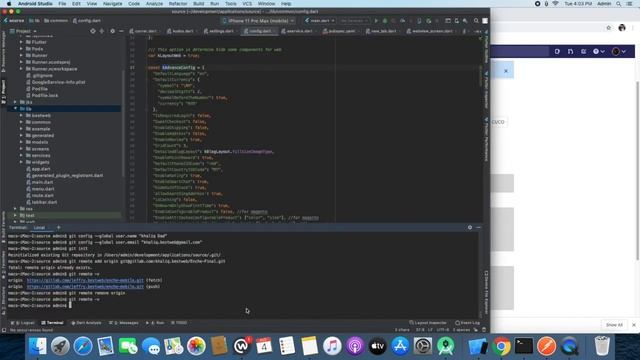Open the File menu

[x=62, y=4]
